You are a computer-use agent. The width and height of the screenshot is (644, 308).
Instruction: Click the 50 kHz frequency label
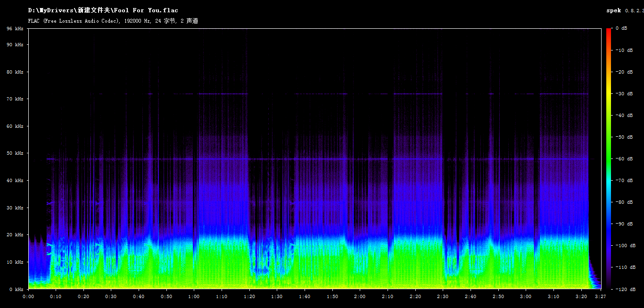(15, 153)
